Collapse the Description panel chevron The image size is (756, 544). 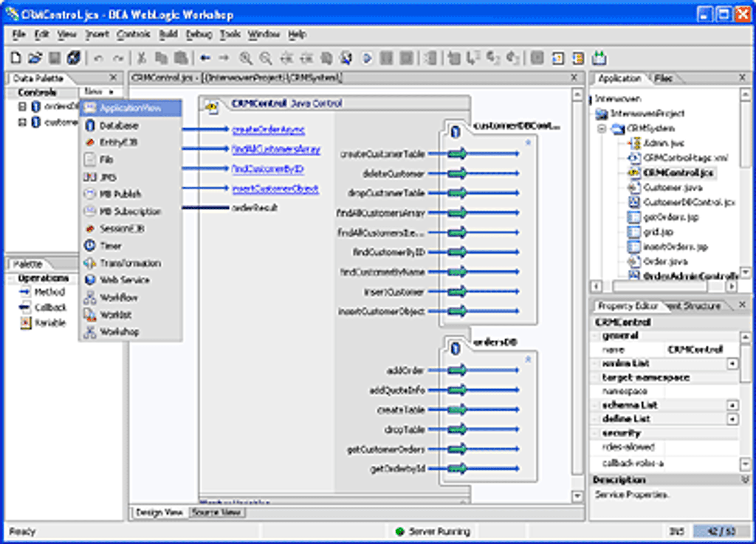[x=745, y=480]
